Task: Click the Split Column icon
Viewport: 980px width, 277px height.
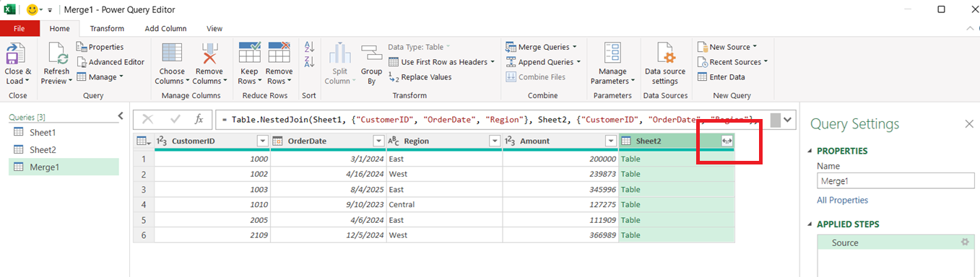Action: click(339, 53)
